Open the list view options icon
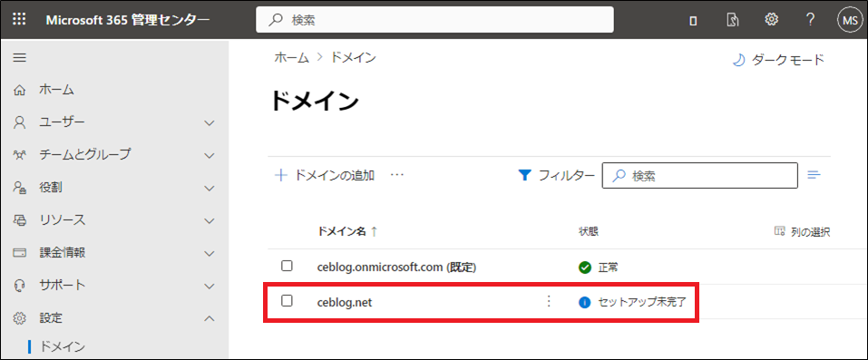The image size is (868, 360). (814, 176)
